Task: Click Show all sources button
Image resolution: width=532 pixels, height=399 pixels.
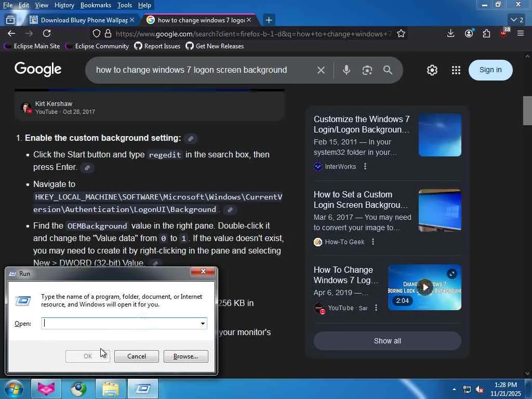Action: coord(387,341)
